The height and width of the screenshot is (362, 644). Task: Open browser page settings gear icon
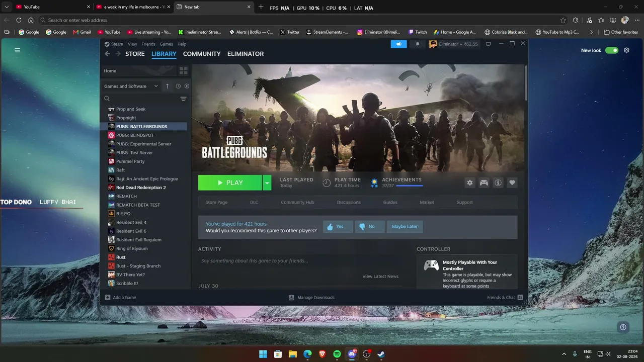(x=626, y=50)
